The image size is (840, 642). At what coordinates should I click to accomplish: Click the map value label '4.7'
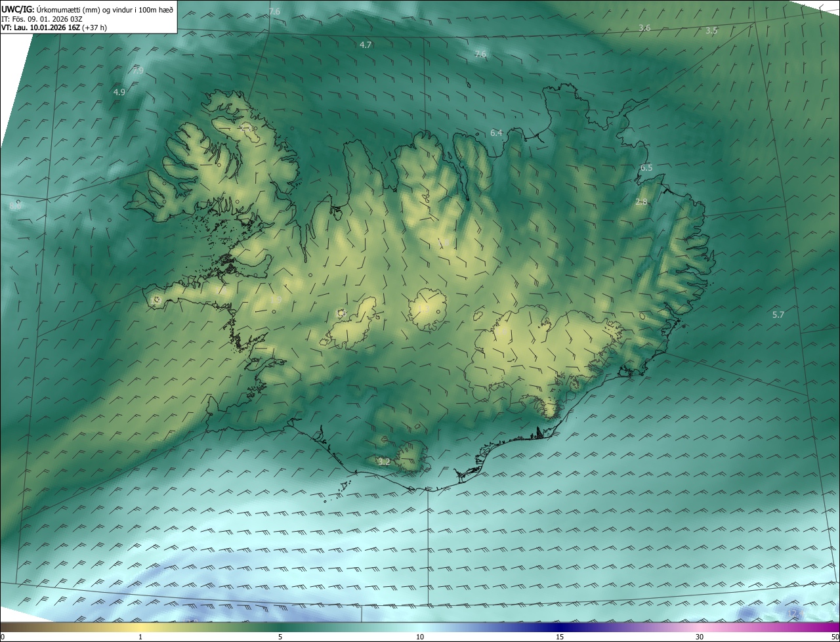click(x=366, y=45)
